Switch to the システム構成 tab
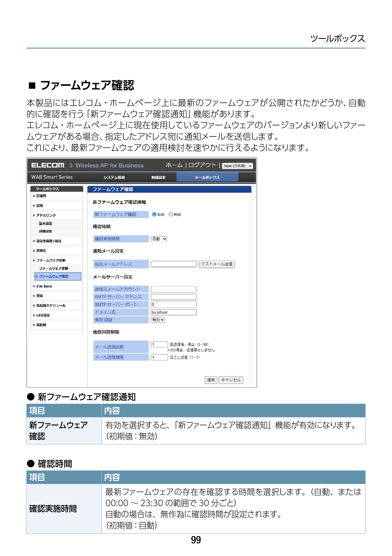Viewport: 392px width, 556px height. point(114,177)
